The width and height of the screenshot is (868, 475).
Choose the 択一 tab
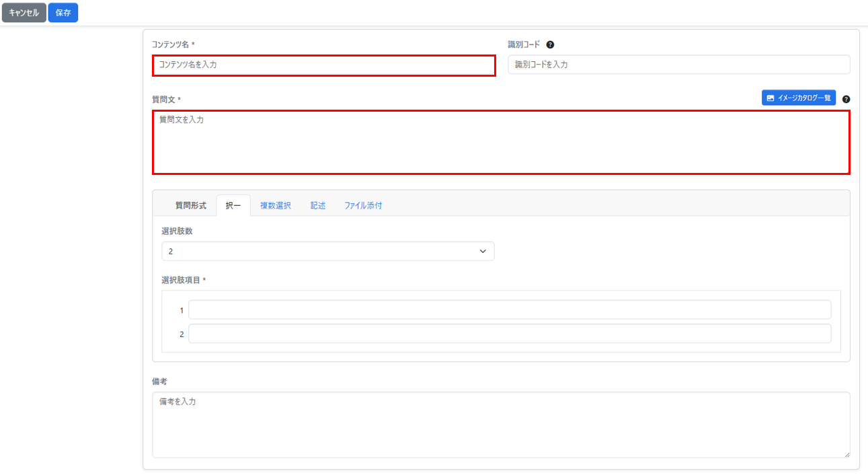click(233, 206)
